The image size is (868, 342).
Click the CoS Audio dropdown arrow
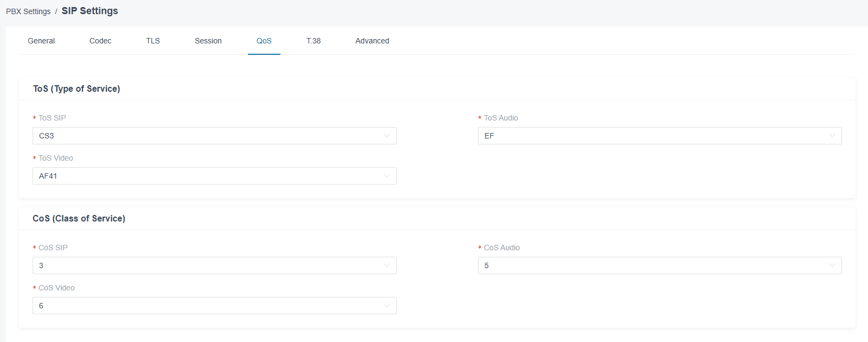pos(832,265)
